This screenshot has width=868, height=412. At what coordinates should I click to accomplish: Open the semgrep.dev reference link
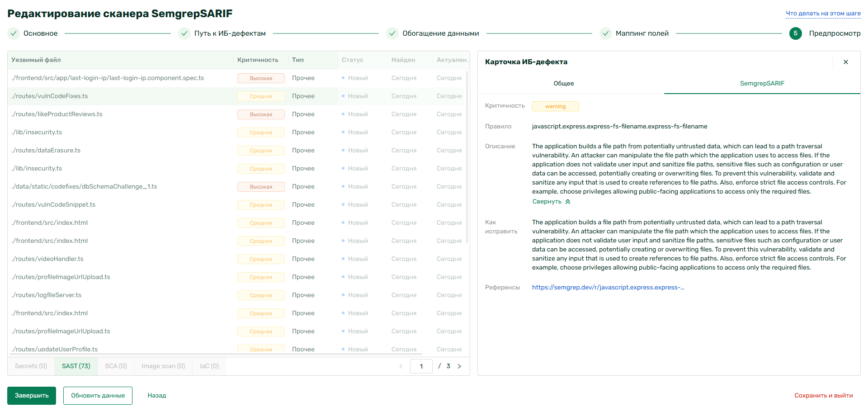(x=608, y=288)
